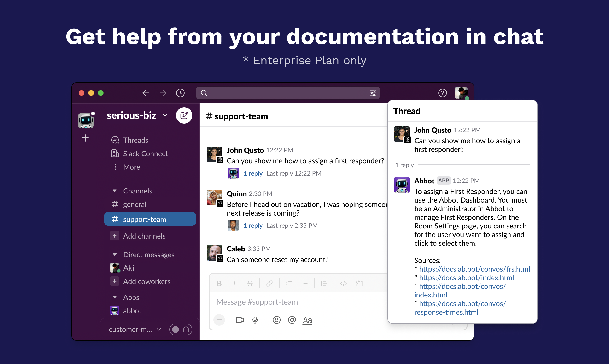
Task: Select the serious-biz workspace robot icon
Action: click(86, 120)
